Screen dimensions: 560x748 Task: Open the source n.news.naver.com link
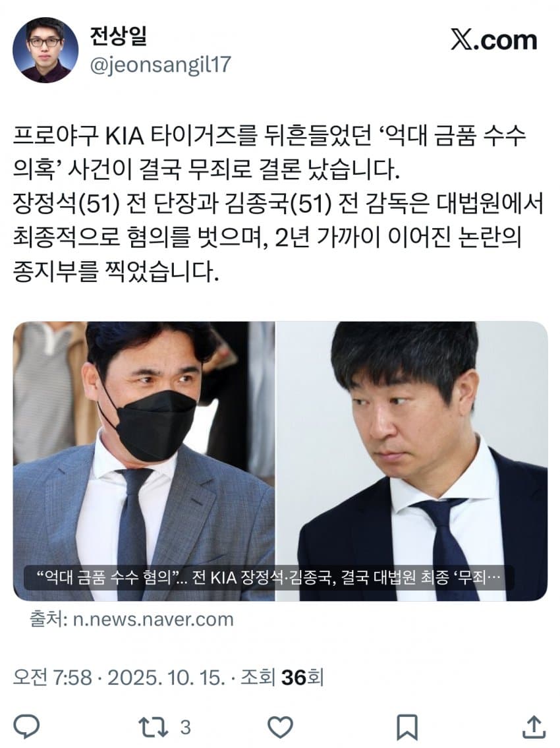pyautogui.click(x=153, y=619)
